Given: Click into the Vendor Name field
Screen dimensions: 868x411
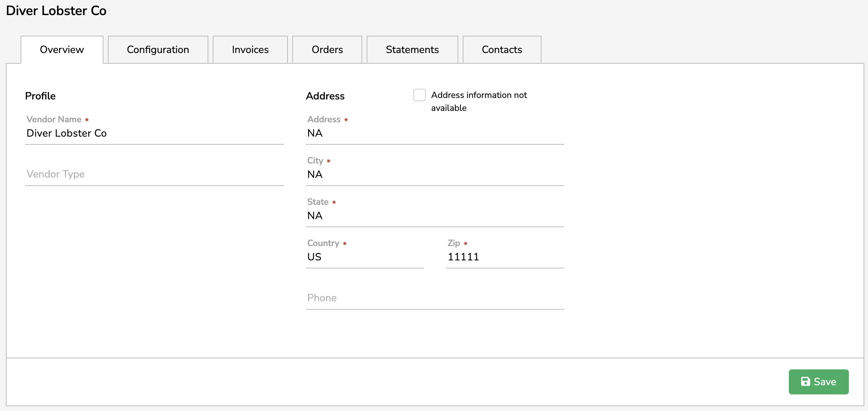Looking at the screenshot, I should click(154, 133).
